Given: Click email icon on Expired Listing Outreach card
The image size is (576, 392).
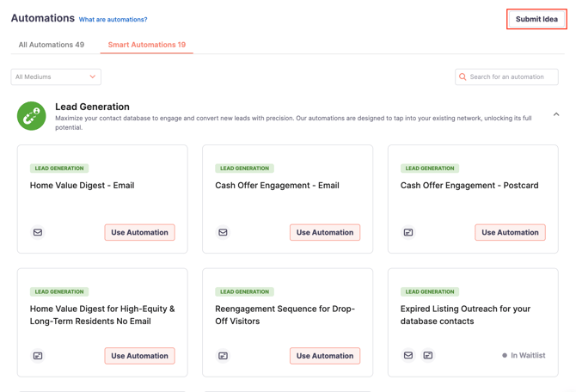Looking at the screenshot, I should 408,355.
